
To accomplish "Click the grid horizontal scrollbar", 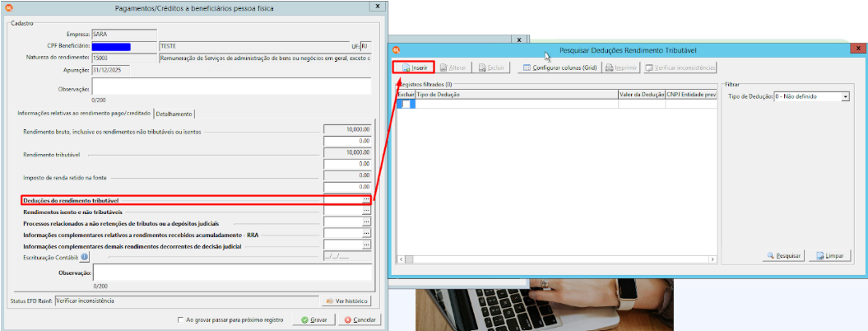I will (x=558, y=259).
